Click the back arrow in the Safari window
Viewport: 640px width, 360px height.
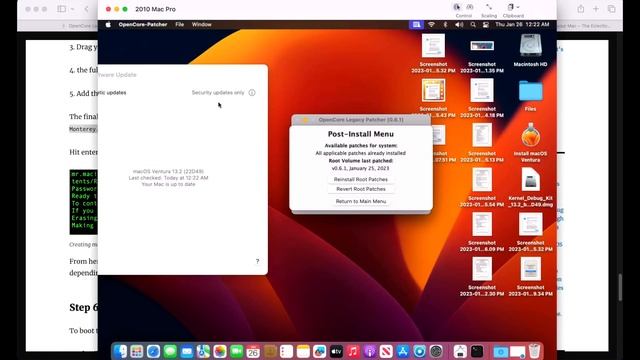[87, 9]
